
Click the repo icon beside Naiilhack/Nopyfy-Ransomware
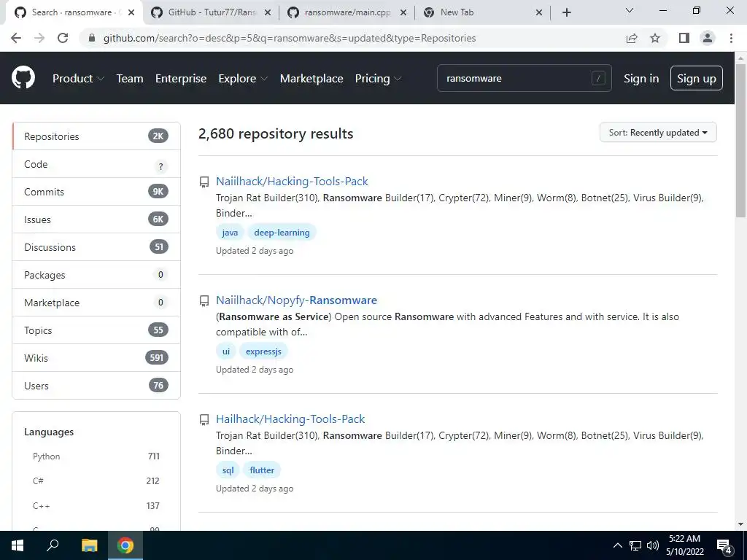(204, 300)
